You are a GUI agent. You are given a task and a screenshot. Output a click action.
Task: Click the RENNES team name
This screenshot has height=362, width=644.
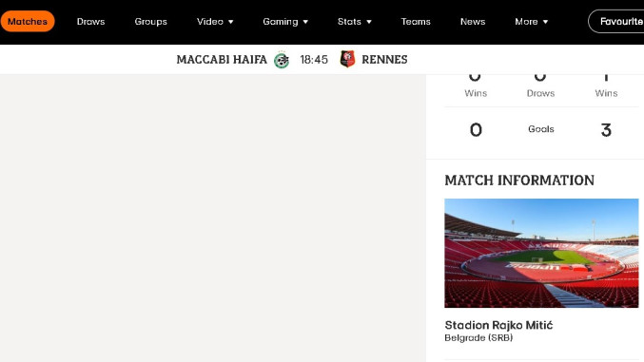point(384,60)
